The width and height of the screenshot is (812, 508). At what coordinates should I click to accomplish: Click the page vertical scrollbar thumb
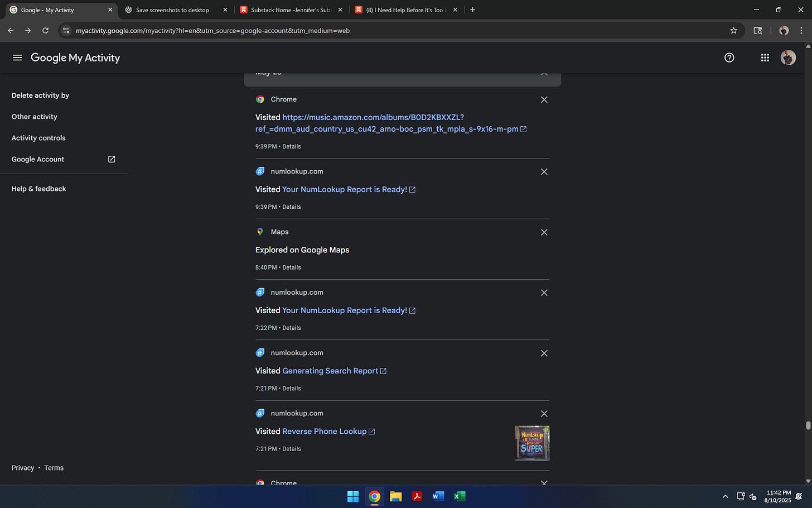(808, 425)
